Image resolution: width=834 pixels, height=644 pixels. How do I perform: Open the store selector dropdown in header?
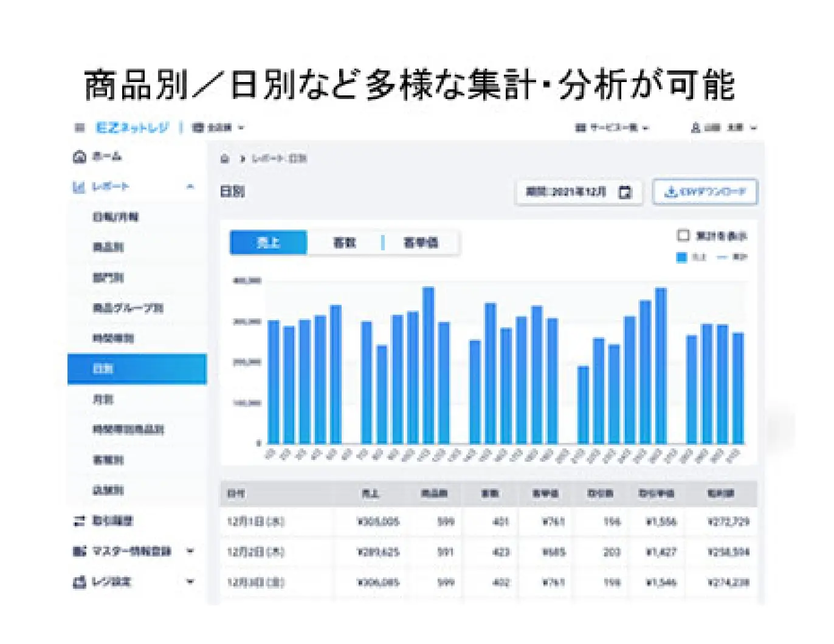218,128
